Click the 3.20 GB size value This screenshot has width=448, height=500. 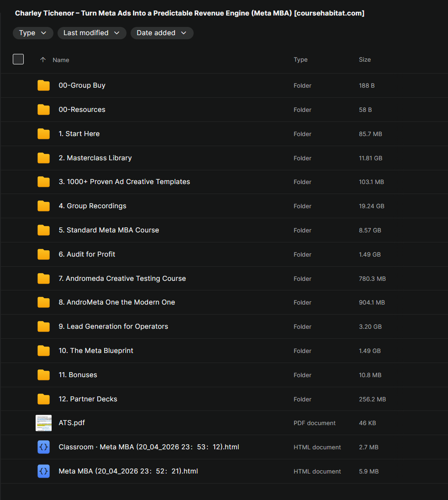[370, 327]
